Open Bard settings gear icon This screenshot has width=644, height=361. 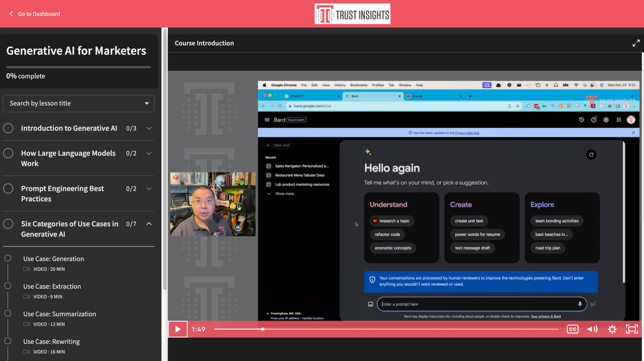[x=606, y=120]
